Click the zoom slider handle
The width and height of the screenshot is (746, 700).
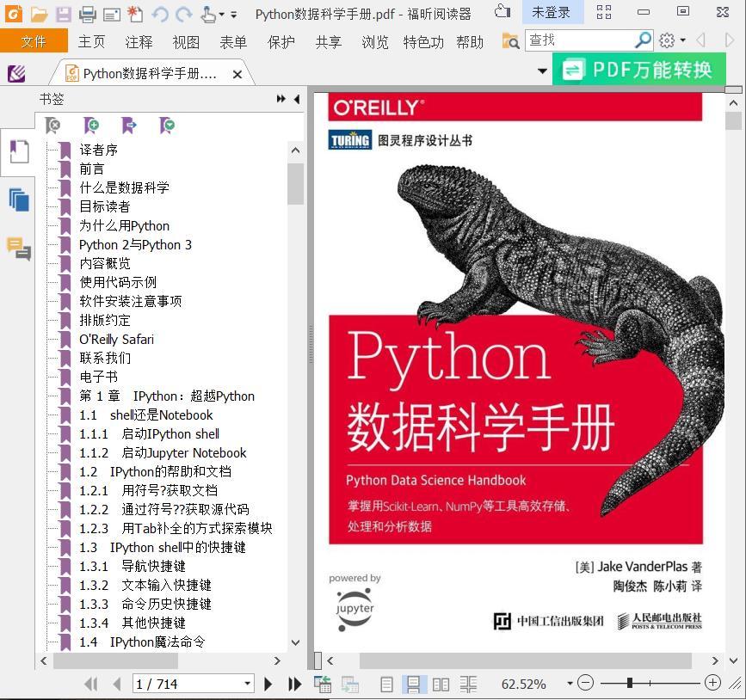[x=630, y=684]
